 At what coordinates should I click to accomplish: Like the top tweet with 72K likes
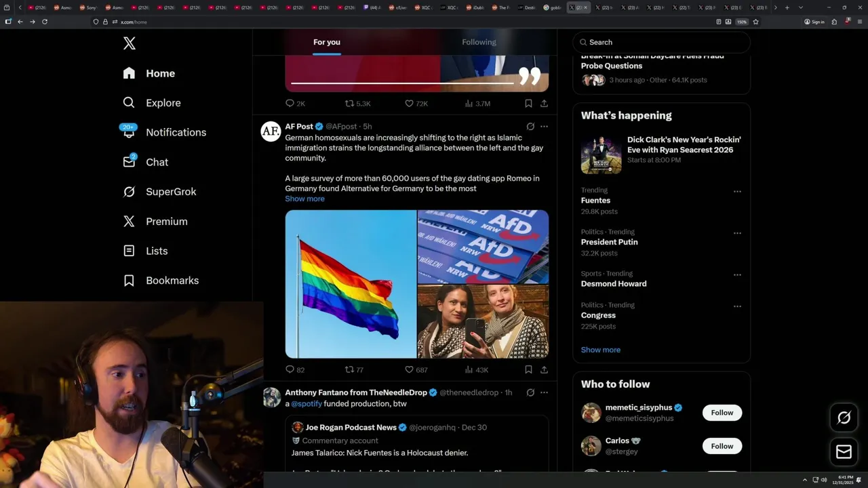point(416,104)
